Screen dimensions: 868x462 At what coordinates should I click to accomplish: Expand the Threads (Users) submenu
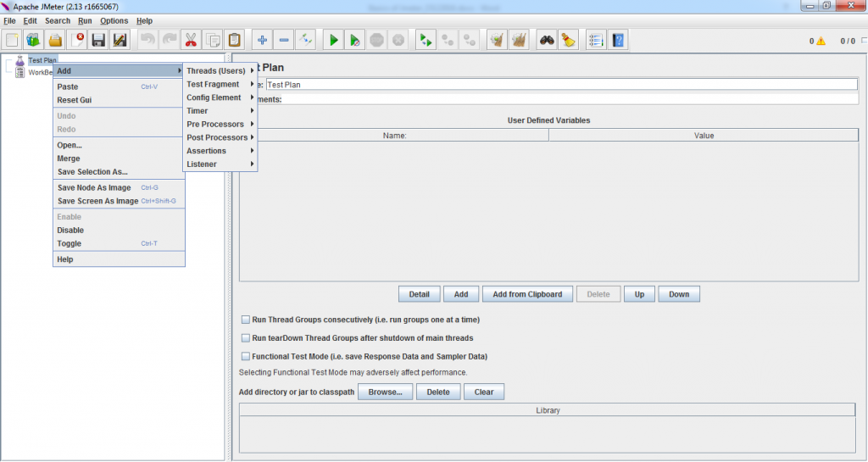click(220, 71)
